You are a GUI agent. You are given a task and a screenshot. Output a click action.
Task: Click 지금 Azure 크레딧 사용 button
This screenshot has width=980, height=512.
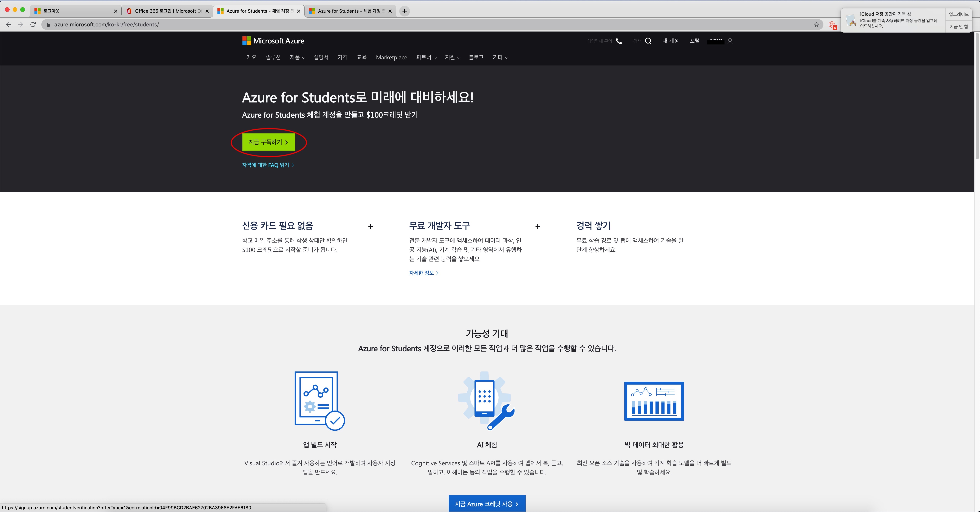487,504
